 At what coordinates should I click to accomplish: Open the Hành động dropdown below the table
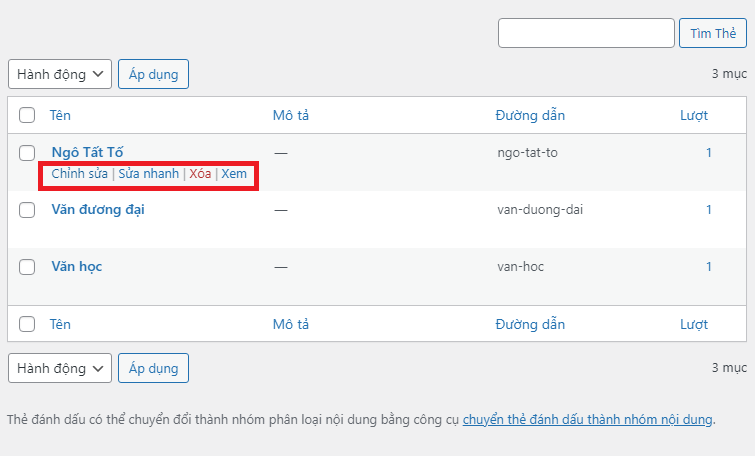pyautogui.click(x=60, y=368)
